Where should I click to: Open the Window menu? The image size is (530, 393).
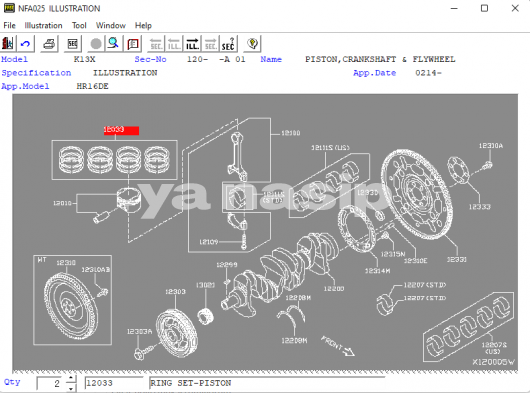coord(111,25)
